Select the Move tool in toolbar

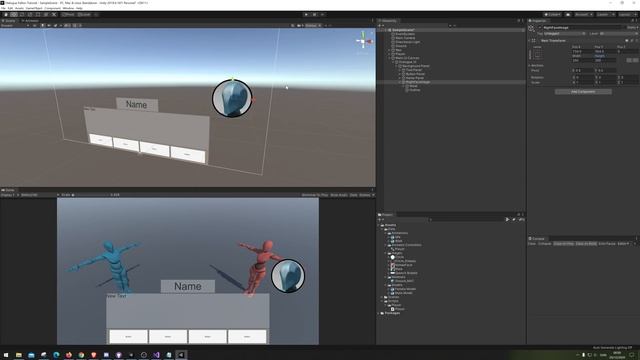point(14,14)
